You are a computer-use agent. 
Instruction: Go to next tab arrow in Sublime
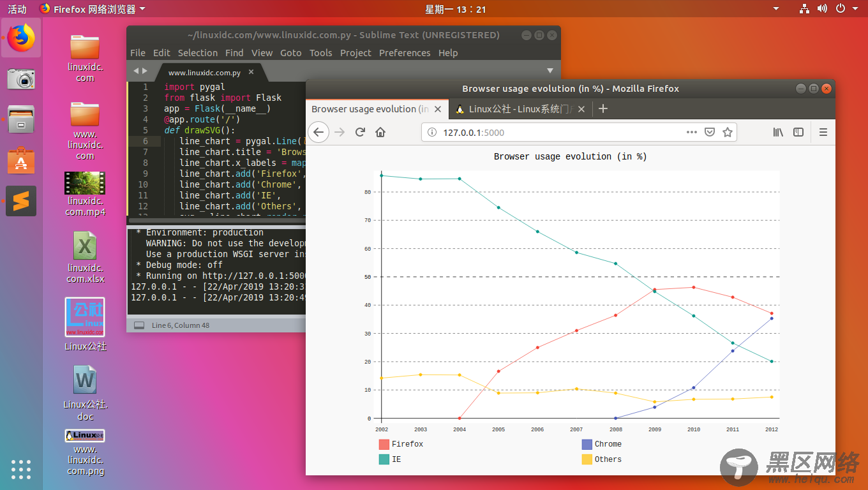[x=145, y=71]
